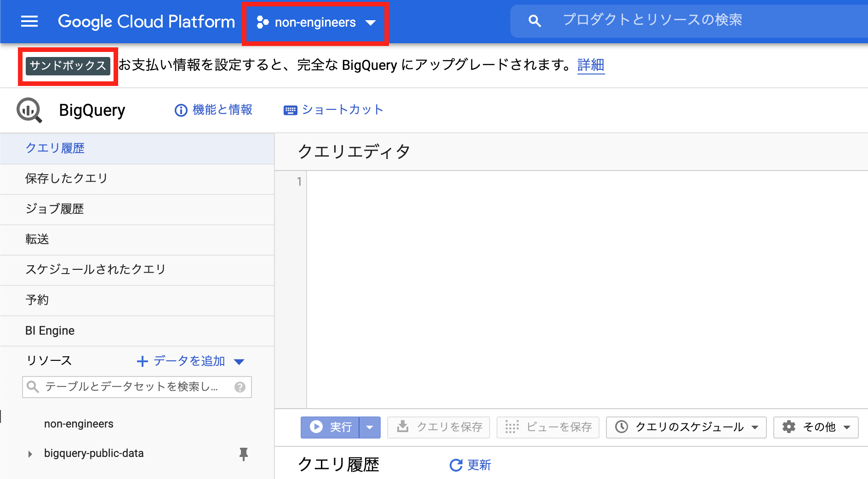Unpin bigquery-public-data using pin icon
The width and height of the screenshot is (868, 479).
coord(244,454)
